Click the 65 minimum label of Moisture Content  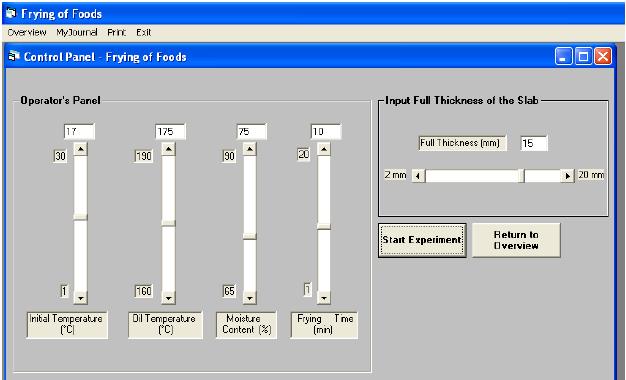coord(229,291)
